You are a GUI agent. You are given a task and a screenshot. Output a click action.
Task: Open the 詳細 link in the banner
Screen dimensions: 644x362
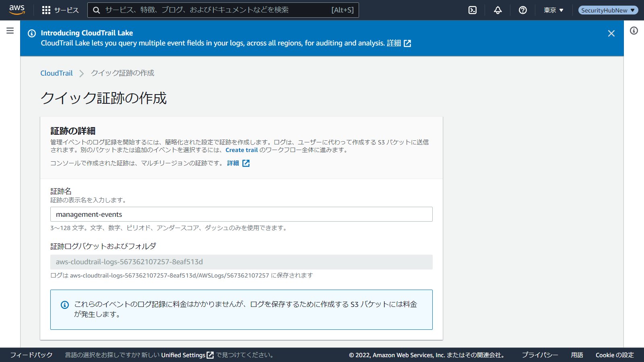pyautogui.click(x=394, y=43)
